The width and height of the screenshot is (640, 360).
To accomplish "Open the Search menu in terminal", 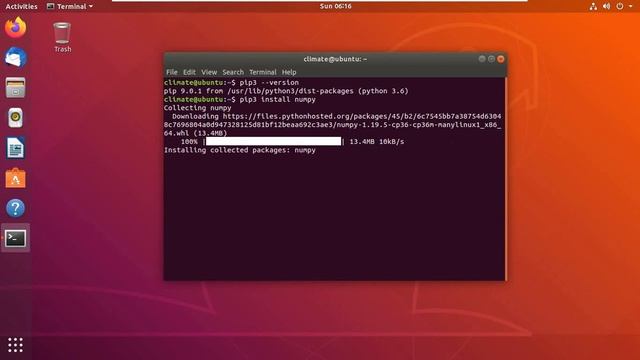I will pos(233,72).
